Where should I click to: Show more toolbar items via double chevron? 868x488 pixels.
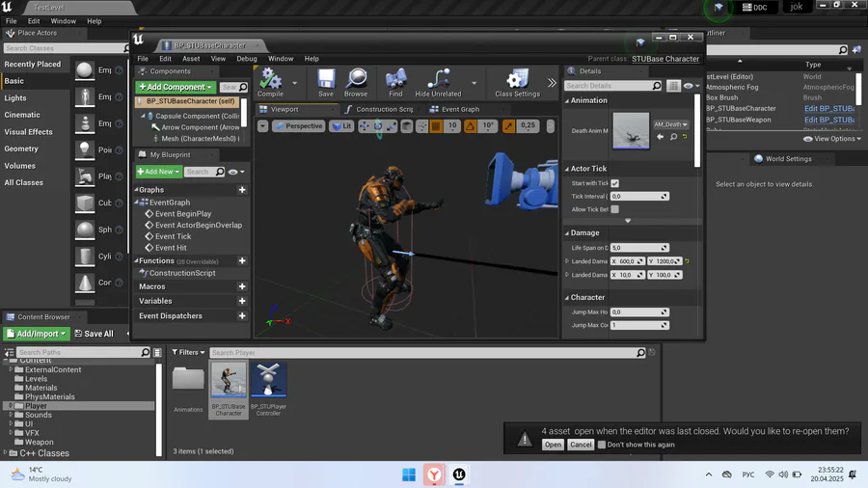coord(552,83)
